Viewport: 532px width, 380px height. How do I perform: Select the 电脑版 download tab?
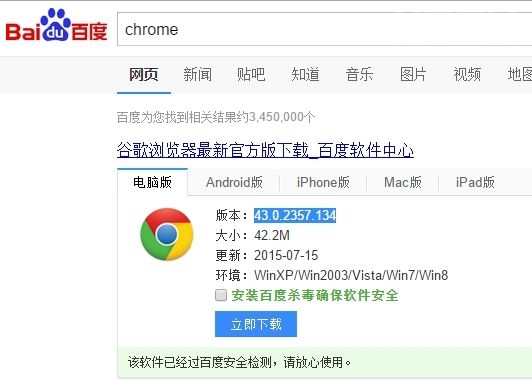[152, 182]
